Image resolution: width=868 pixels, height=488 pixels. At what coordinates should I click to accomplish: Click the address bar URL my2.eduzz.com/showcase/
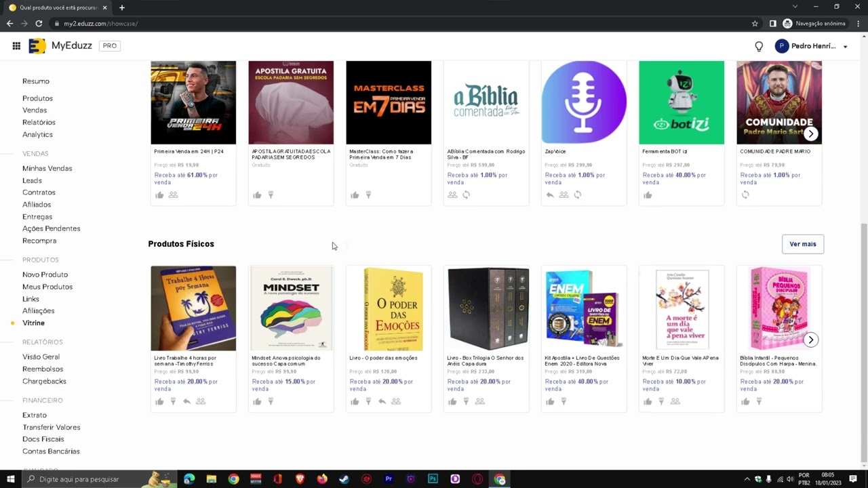(x=100, y=24)
